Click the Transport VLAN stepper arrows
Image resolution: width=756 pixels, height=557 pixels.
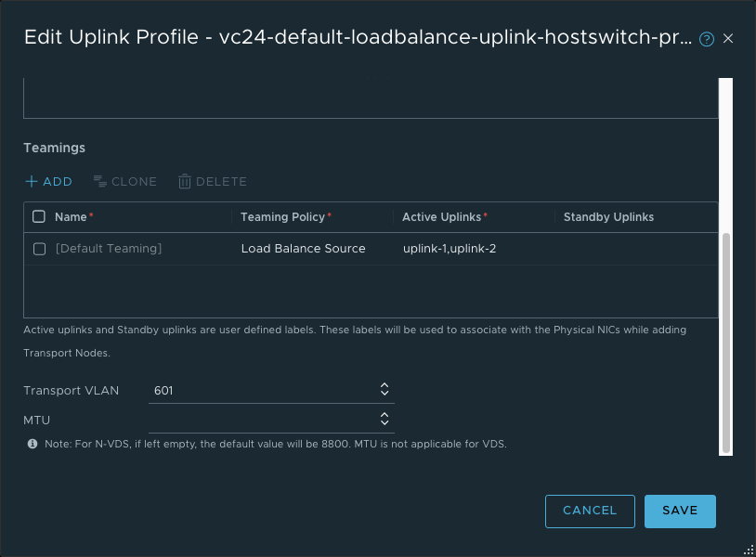point(385,390)
